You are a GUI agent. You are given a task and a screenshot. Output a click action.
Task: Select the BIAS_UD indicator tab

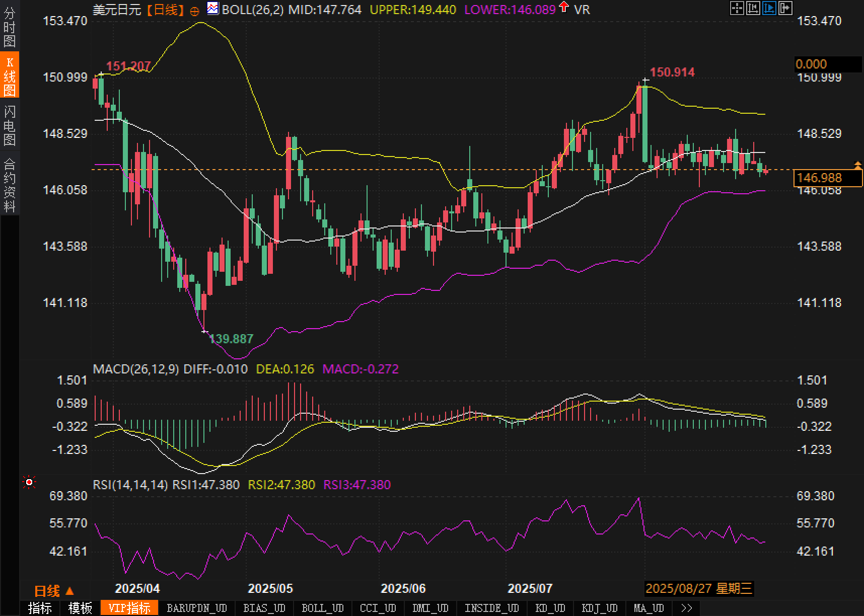click(x=264, y=608)
